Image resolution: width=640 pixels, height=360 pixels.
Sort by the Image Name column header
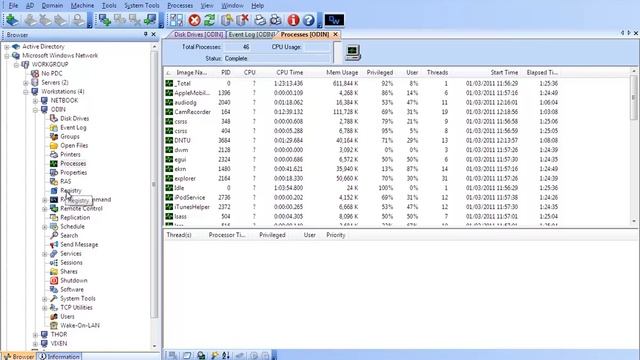pyautogui.click(x=191, y=72)
